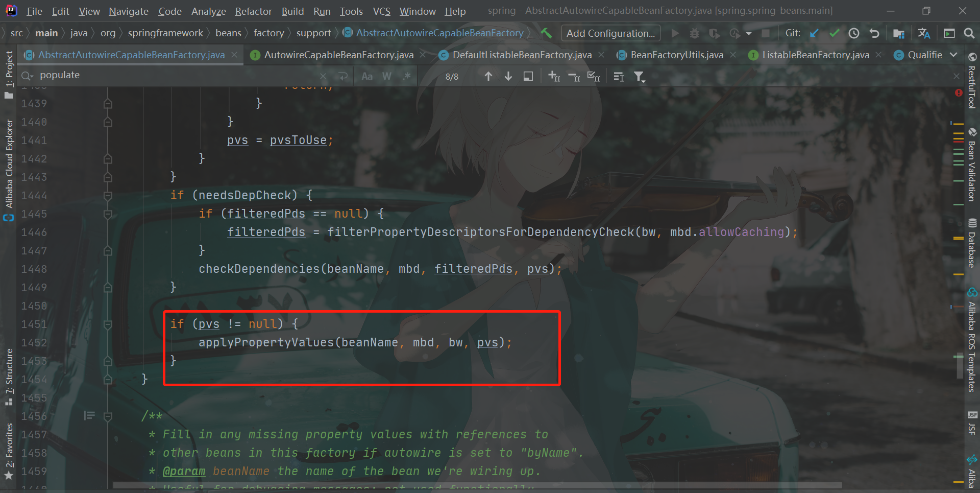Screen dimensions: 980x493
Task: Toggle the RestfulTool panel
Action: coord(972,81)
